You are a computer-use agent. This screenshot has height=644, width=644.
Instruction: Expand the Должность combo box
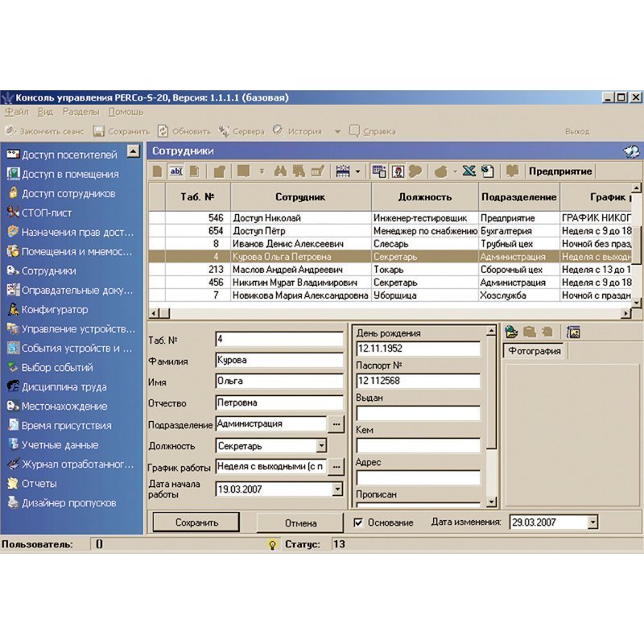click(321, 445)
